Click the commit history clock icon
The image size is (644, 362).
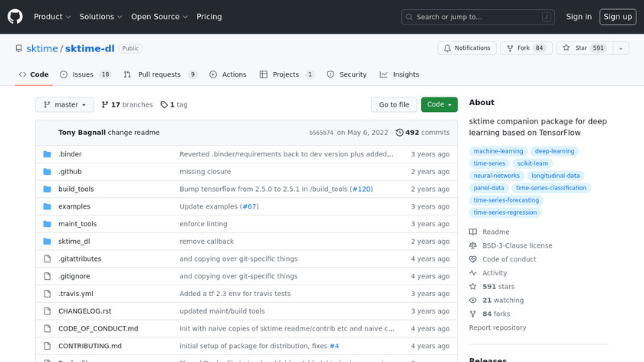coord(399,133)
